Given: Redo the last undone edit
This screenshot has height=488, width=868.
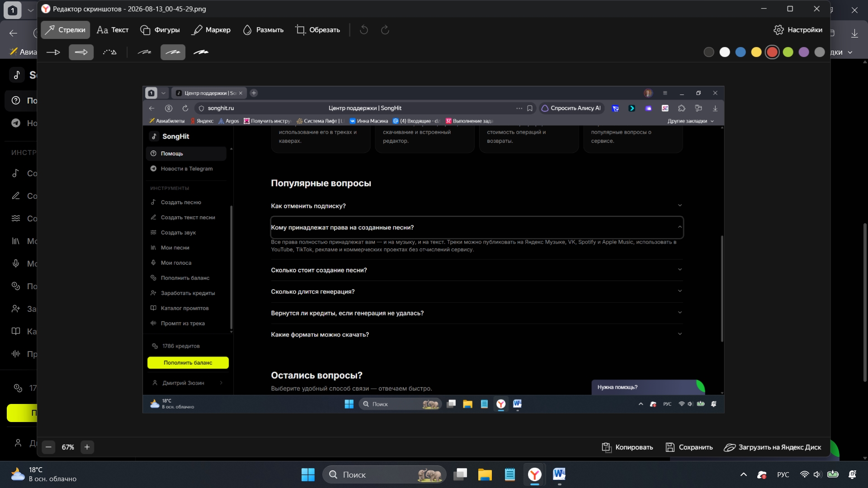Looking at the screenshot, I should pyautogui.click(x=385, y=30).
